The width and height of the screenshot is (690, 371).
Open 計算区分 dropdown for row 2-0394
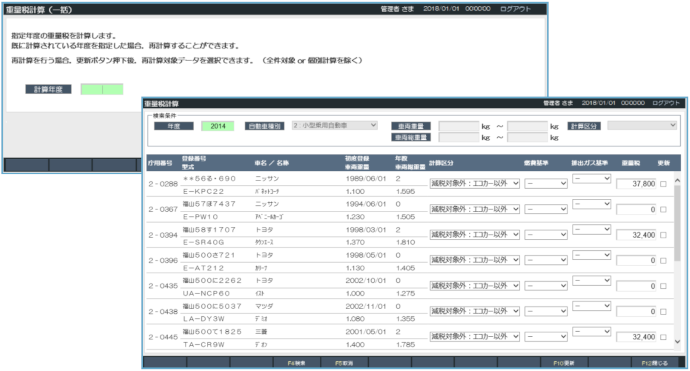(x=475, y=235)
